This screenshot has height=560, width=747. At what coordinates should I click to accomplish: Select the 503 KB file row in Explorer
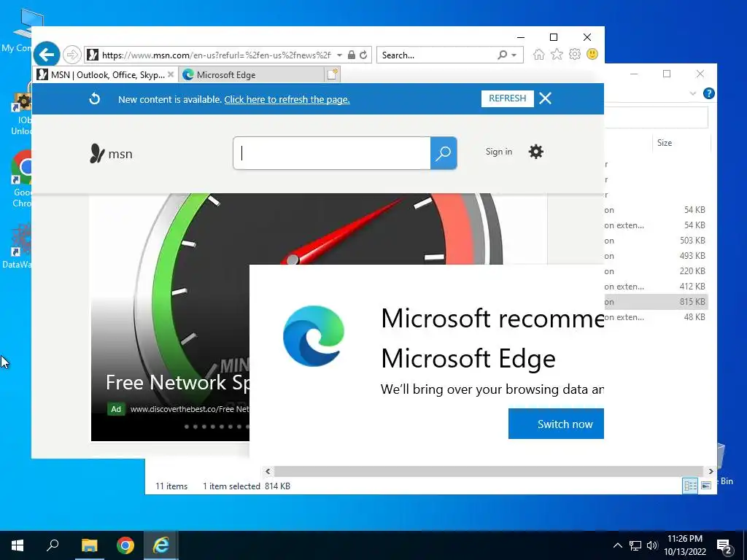pyautogui.click(x=656, y=241)
